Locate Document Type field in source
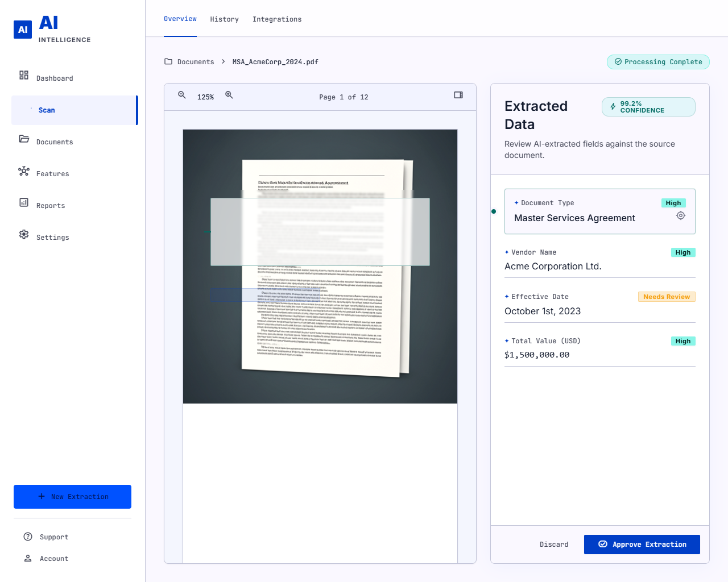Screen dimensions: 728x582 point(681,215)
